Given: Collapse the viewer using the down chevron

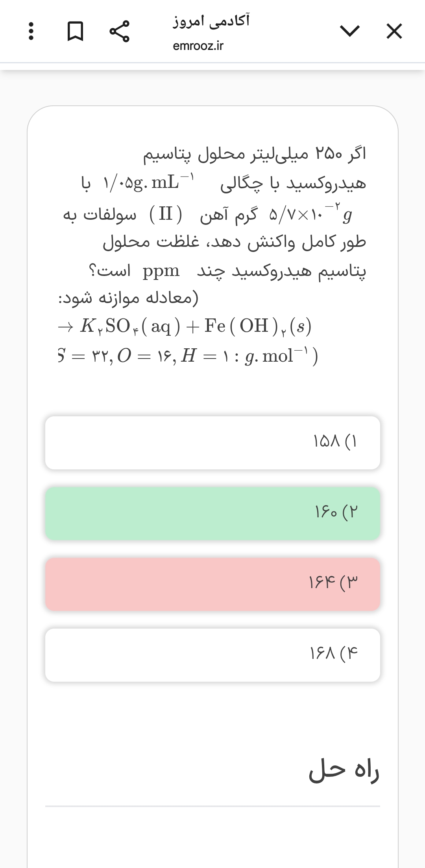Looking at the screenshot, I should click(x=350, y=31).
